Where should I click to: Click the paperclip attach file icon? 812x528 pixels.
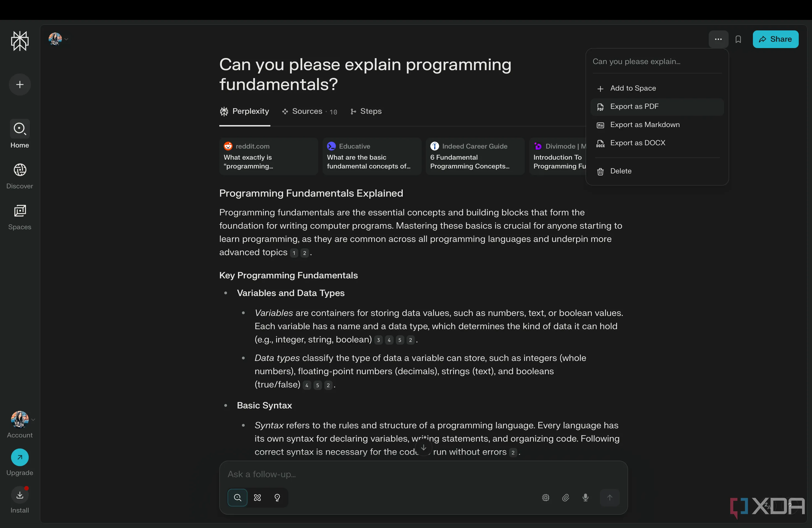[565, 498]
